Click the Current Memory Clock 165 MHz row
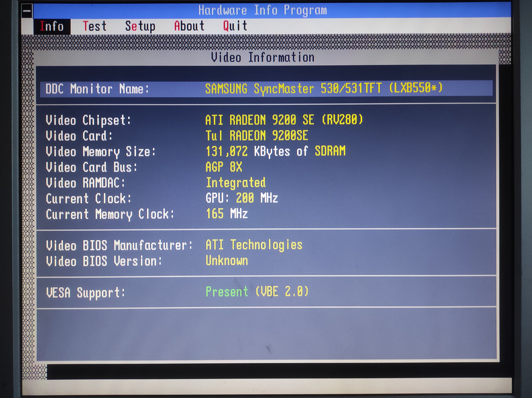 coord(226,214)
